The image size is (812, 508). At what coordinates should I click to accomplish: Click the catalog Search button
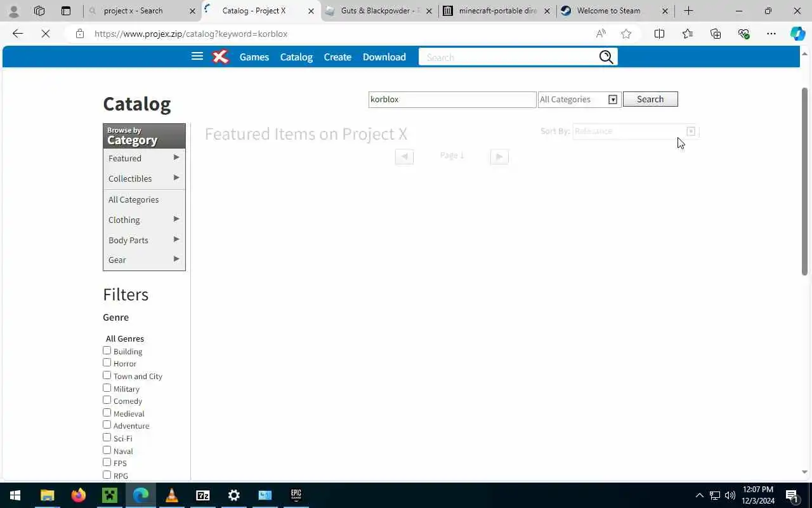coord(650,99)
